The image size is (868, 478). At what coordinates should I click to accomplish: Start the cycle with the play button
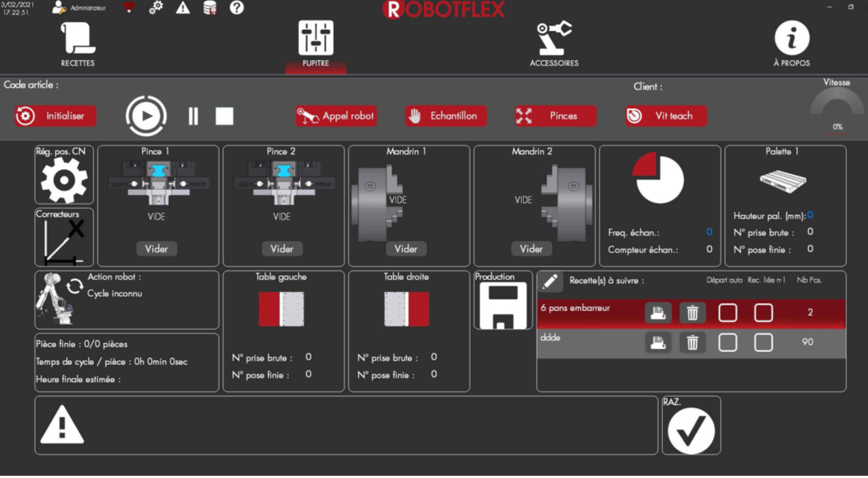(146, 116)
